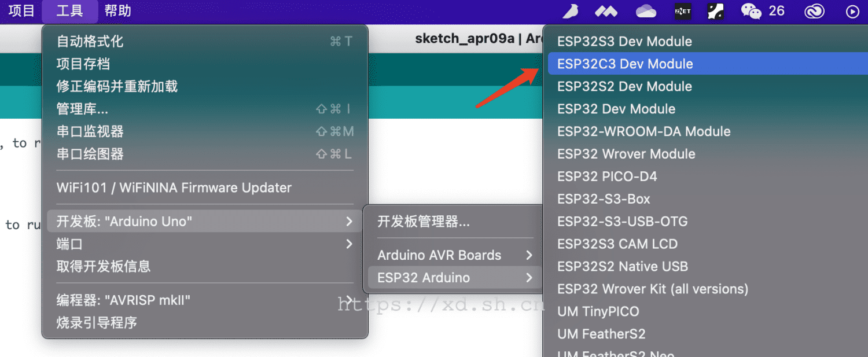Click the bird-shaped menu bar icon
The height and width of the screenshot is (357, 868).
click(571, 11)
